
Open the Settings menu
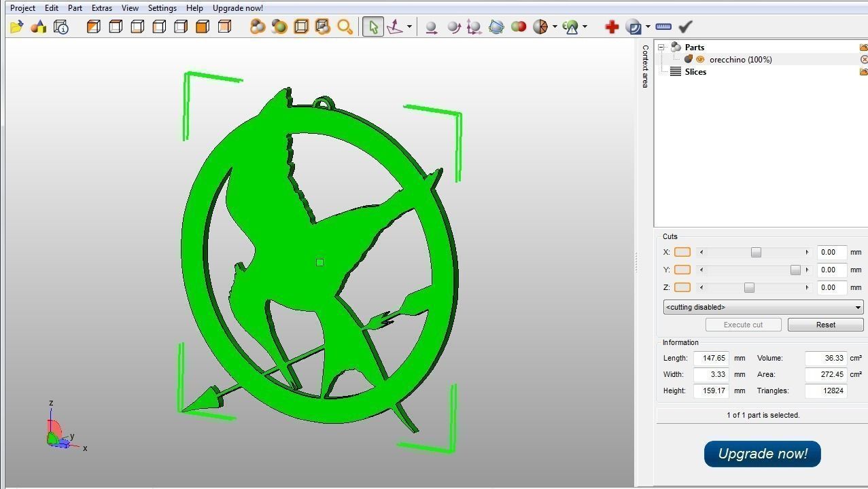(x=162, y=8)
